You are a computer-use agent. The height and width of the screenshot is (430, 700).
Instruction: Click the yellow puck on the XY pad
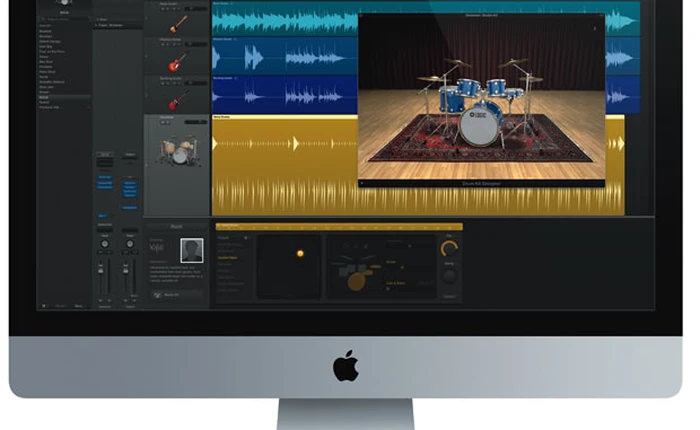point(300,254)
